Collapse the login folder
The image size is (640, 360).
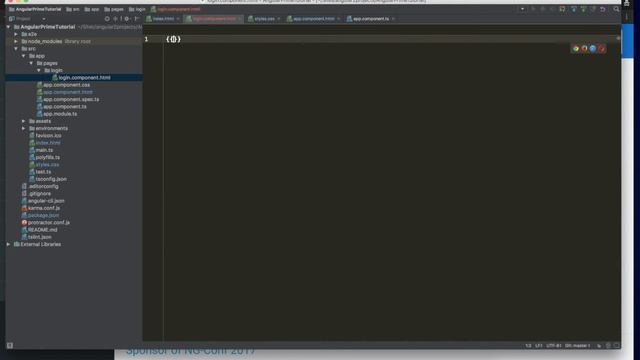click(x=39, y=70)
